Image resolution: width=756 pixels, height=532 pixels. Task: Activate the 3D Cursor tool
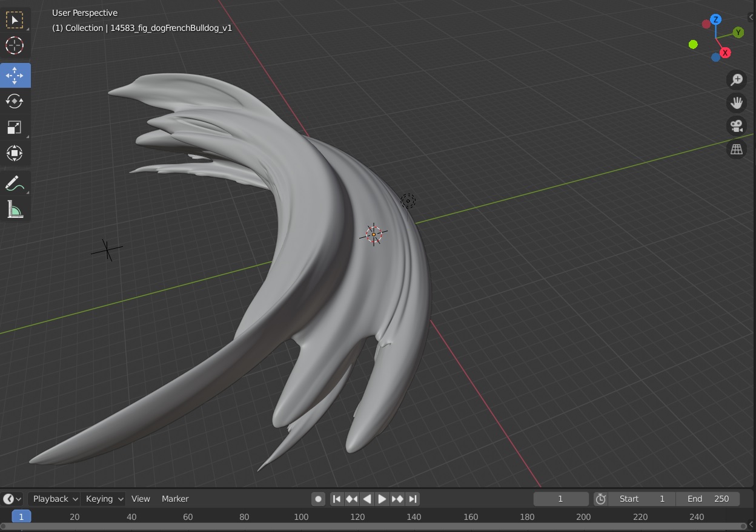[15, 45]
